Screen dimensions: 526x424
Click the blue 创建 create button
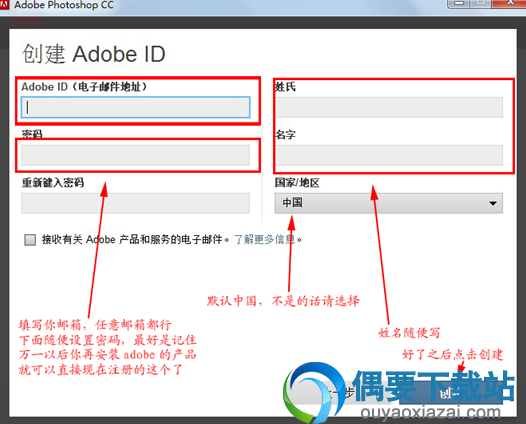(451, 393)
